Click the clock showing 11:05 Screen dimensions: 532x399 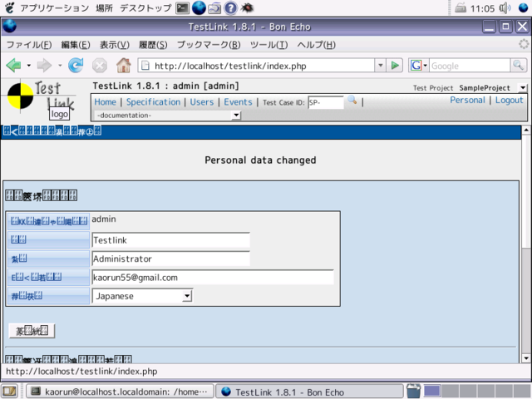pyautogui.click(x=482, y=8)
